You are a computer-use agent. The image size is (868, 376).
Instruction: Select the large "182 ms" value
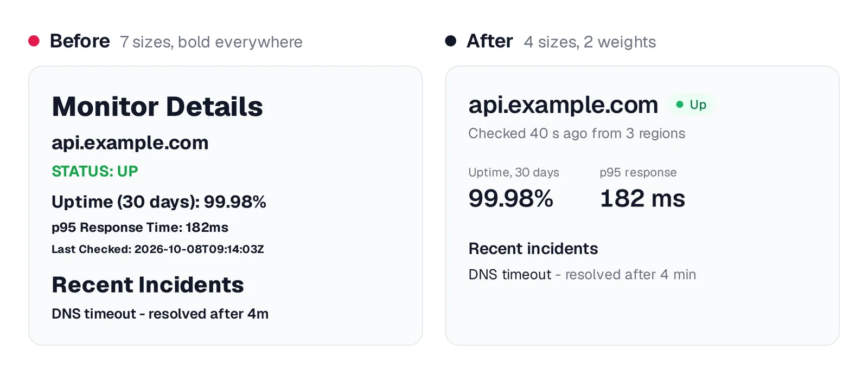coord(642,198)
